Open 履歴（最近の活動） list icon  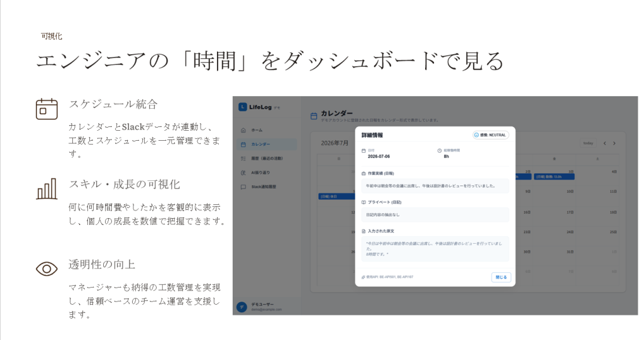point(243,158)
